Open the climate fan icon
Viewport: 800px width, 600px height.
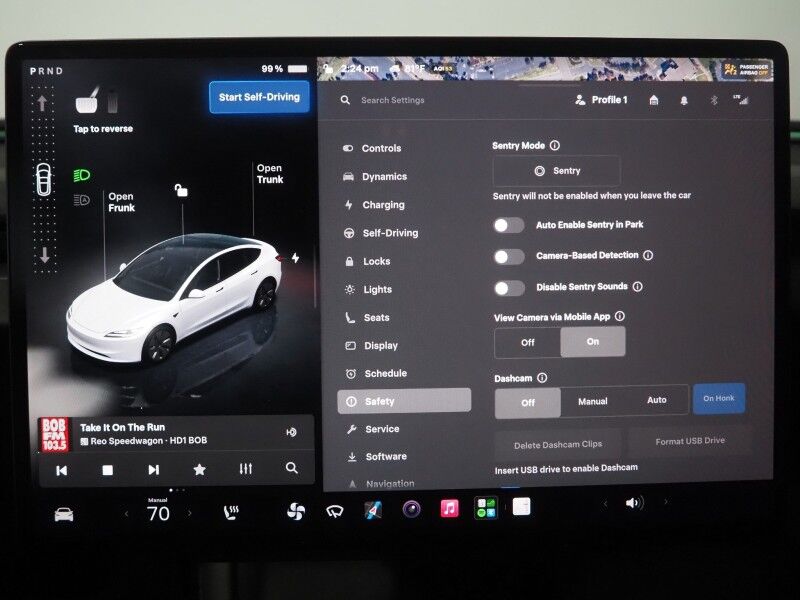coord(296,511)
